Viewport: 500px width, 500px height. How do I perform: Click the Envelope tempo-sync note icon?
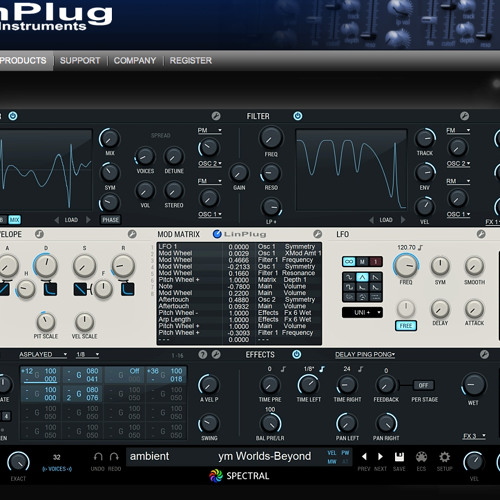pyautogui.click(x=39, y=234)
